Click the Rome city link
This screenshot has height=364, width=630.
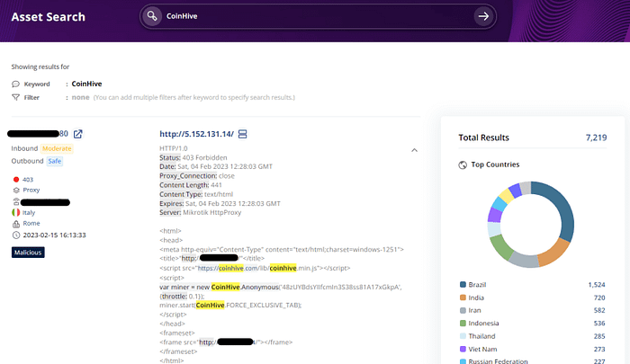[31, 223]
